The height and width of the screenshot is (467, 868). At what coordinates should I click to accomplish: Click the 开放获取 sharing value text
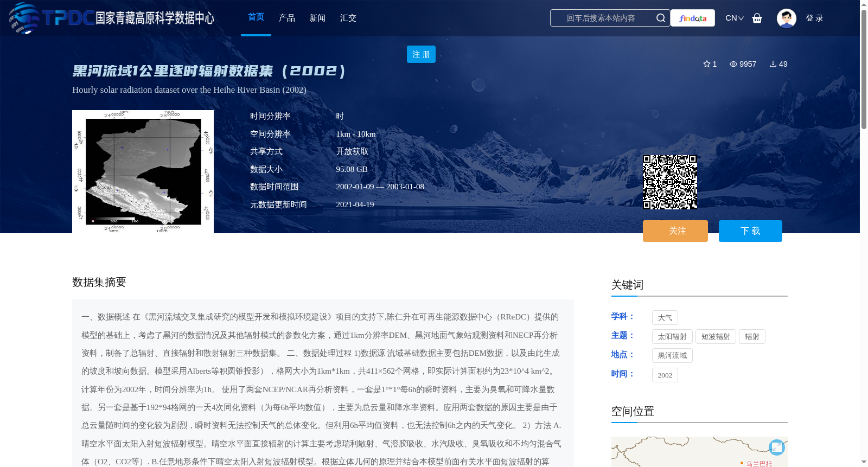352,152
